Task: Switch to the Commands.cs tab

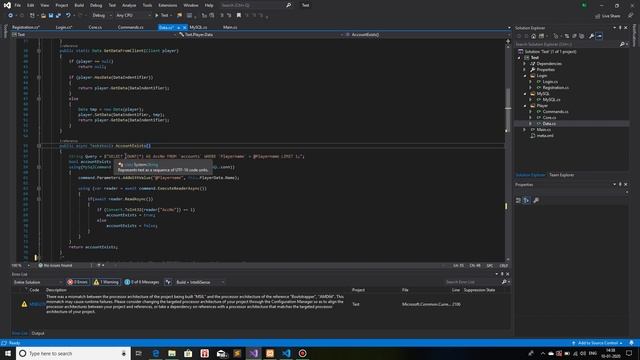Action: click(x=131, y=27)
